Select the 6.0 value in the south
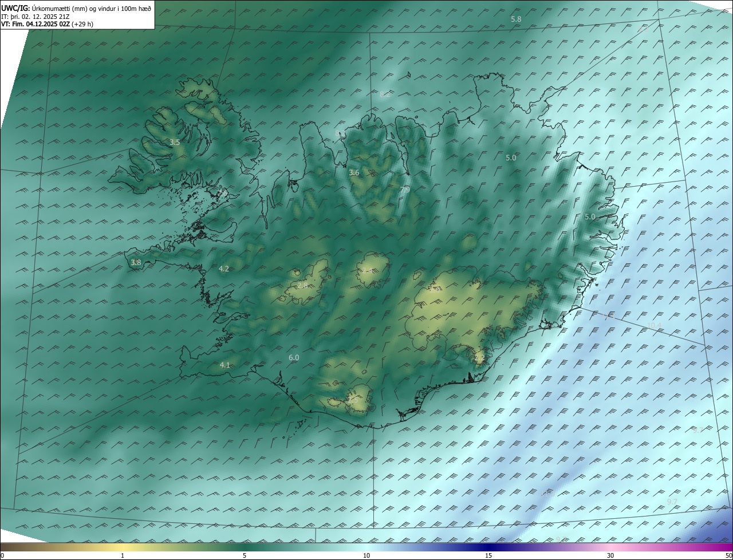 coord(294,357)
